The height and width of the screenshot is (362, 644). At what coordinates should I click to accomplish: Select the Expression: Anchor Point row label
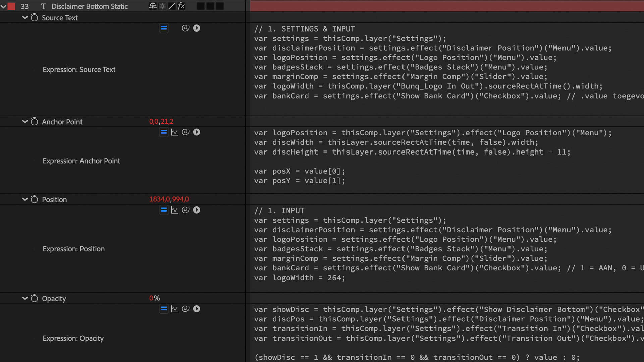pos(81,161)
